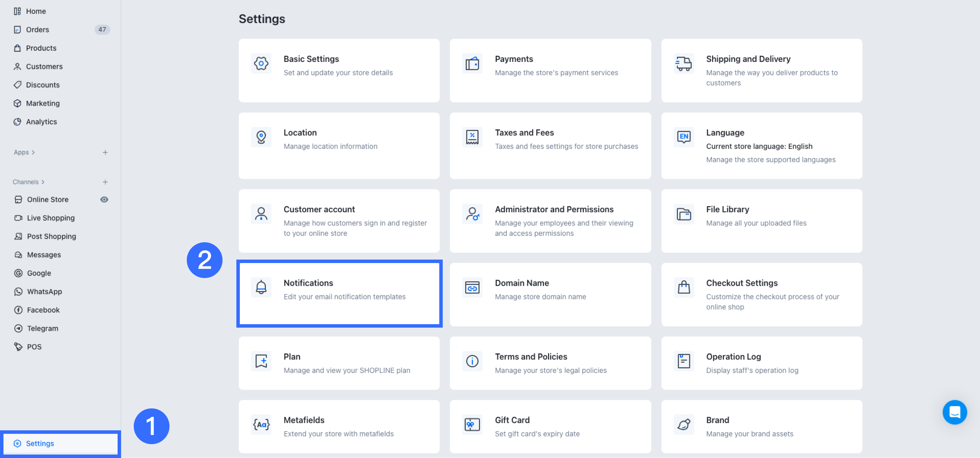Viewport: 980px width, 458px height.
Task: Open the Gift Card icon
Action: coord(472,425)
